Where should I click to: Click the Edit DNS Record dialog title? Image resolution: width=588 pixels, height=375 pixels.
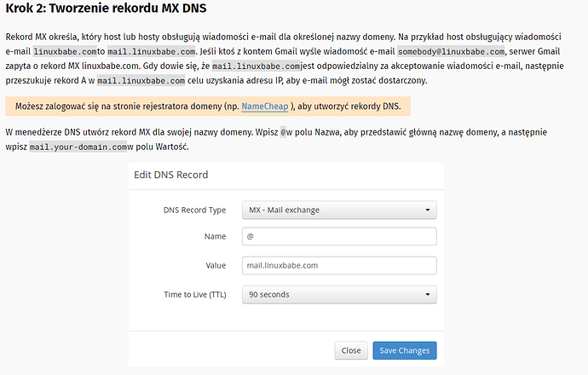point(171,175)
